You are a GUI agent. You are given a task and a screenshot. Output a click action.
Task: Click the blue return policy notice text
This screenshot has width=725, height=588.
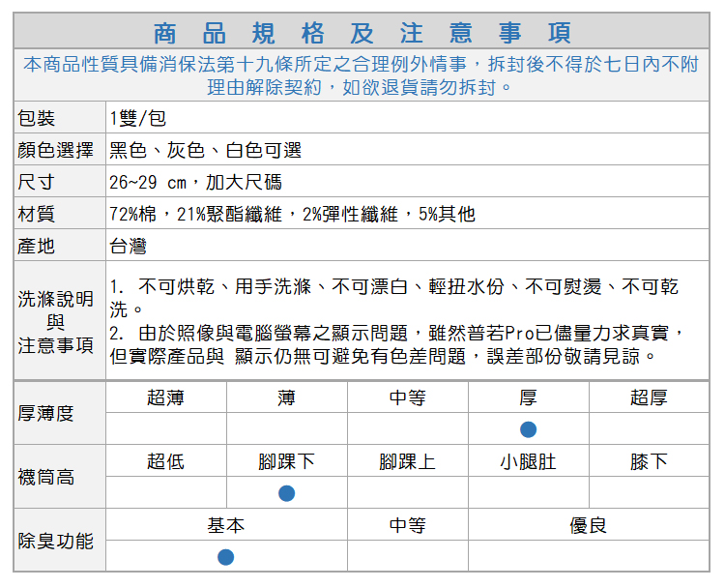click(x=361, y=75)
